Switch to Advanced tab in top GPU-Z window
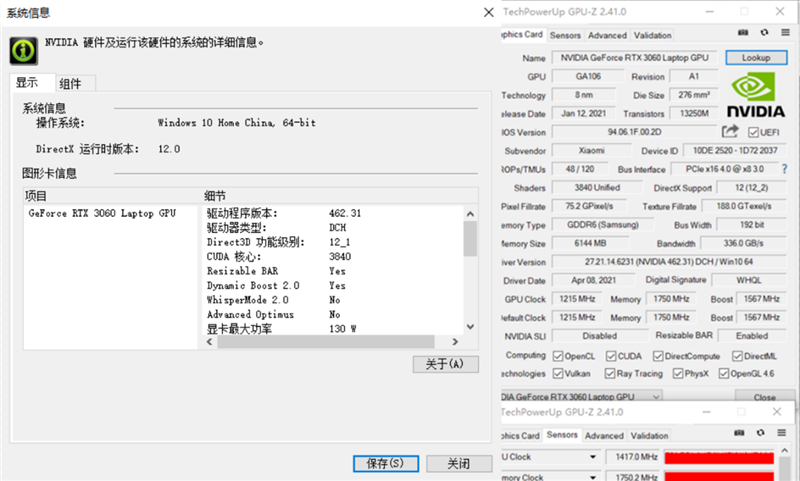The width and height of the screenshot is (800, 481). [607, 35]
